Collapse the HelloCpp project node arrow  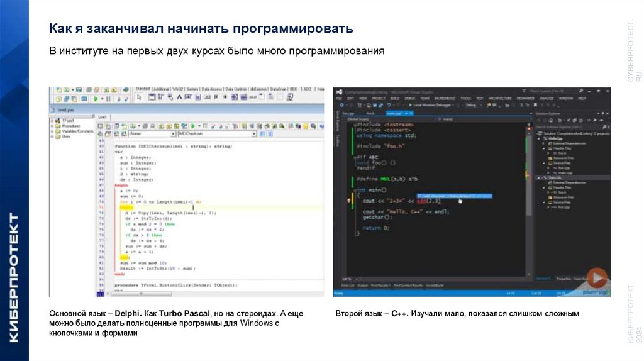pyautogui.click(x=539, y=138)
